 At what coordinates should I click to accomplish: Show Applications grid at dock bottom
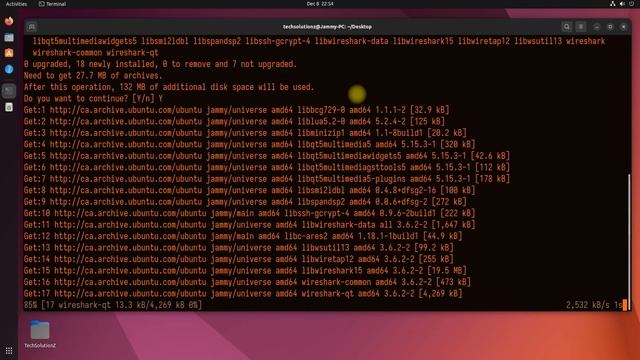9,351
